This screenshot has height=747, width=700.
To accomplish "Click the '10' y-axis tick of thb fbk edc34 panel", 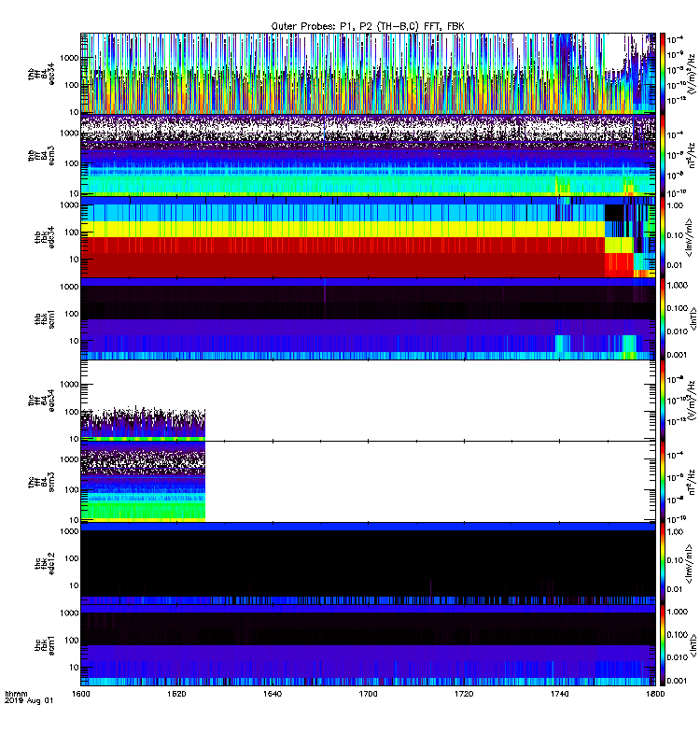I will pyautogui.click(x=75, y=260).
